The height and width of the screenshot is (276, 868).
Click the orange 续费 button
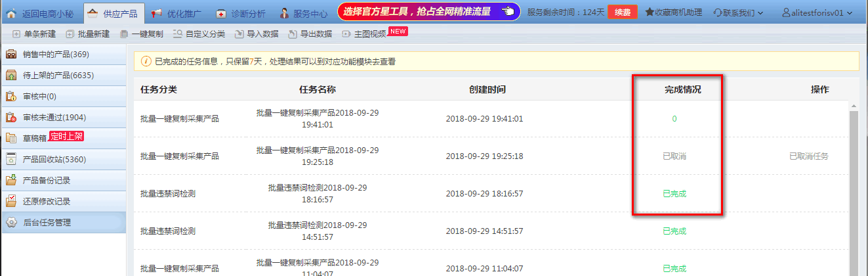click(x=622, y=12)
